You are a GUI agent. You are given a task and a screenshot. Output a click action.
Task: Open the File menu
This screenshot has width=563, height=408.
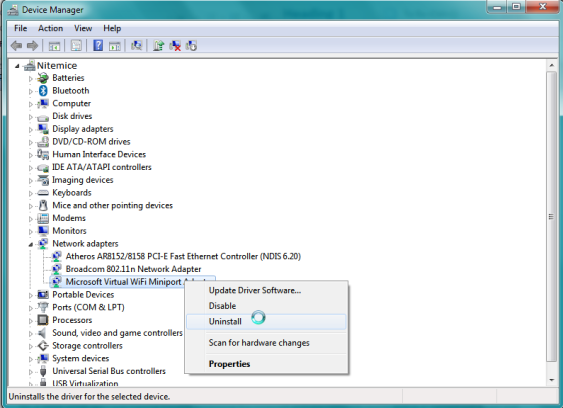click(x=20, y=28)
